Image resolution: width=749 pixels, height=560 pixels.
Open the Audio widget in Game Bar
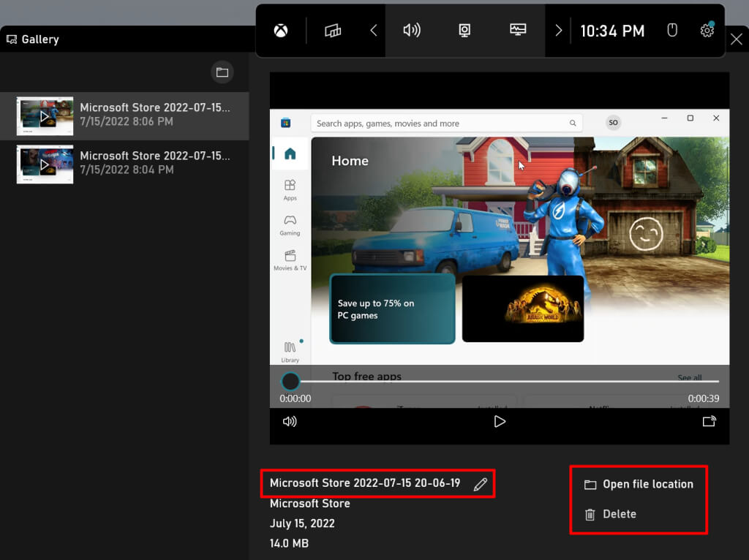click(412, 31)
